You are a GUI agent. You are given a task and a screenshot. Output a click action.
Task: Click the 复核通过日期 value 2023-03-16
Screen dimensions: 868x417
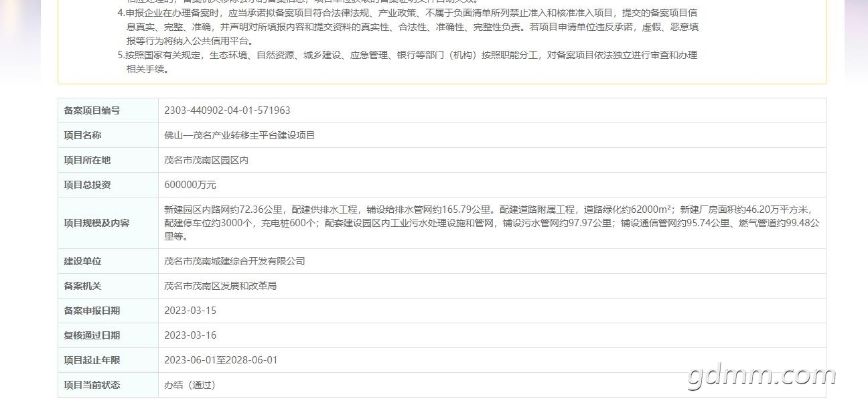tap(190, 335)
